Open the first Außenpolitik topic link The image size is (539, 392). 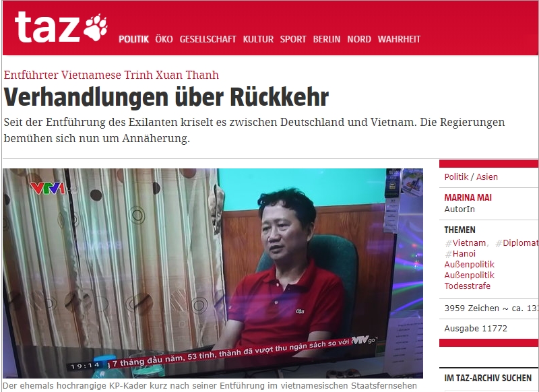click(469, 265)
